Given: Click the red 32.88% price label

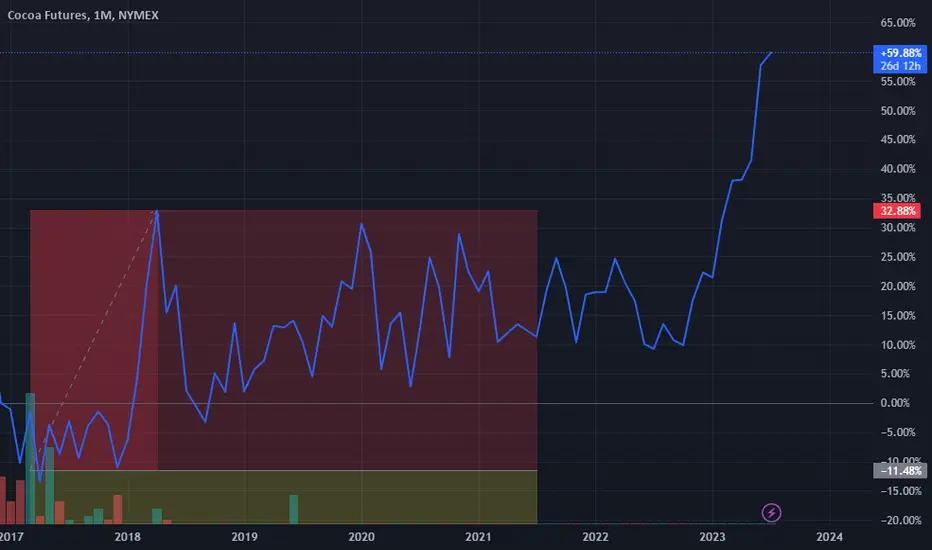Looking at the screenshot, I should 897,211.
